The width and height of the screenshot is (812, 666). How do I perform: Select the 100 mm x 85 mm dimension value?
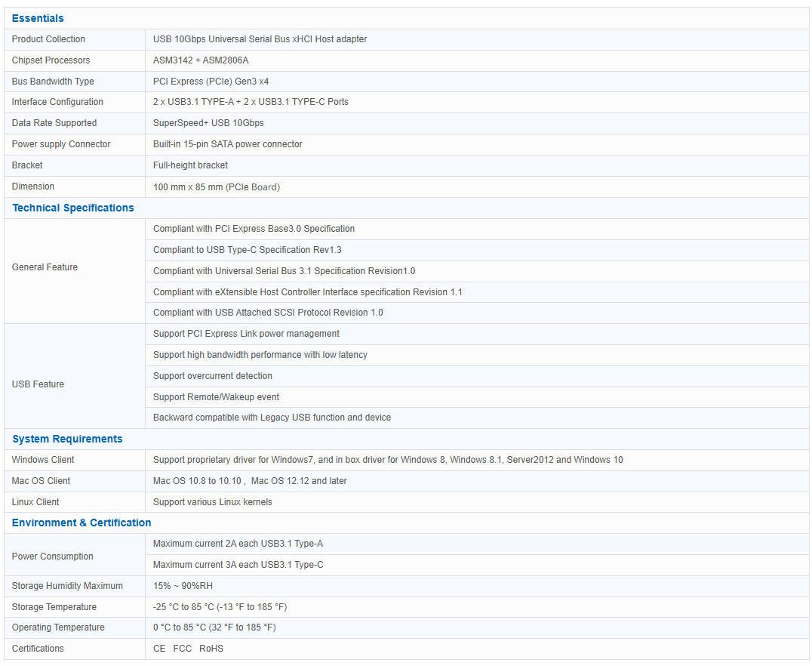216,187
